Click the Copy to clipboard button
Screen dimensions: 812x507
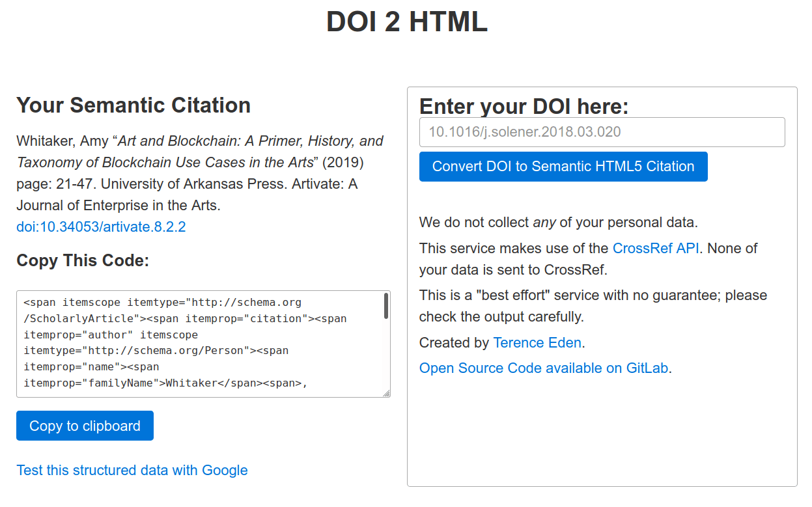[85, 426]
